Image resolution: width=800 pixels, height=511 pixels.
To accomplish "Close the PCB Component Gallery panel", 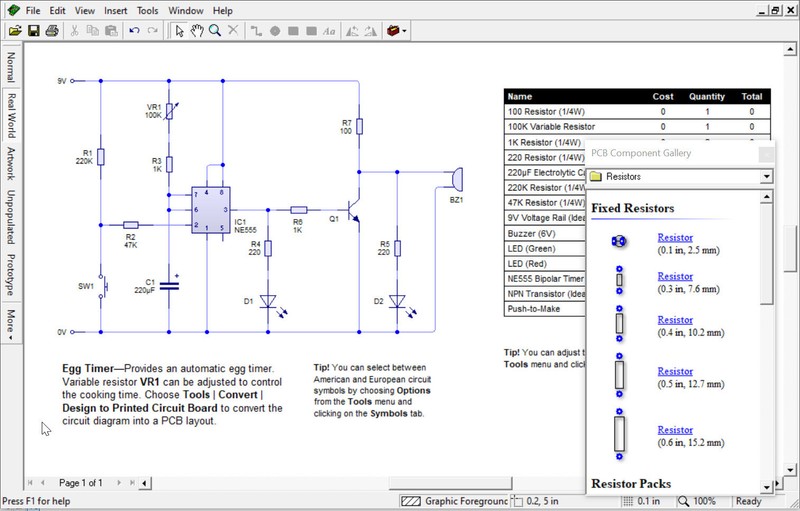I will click(766, 155).
